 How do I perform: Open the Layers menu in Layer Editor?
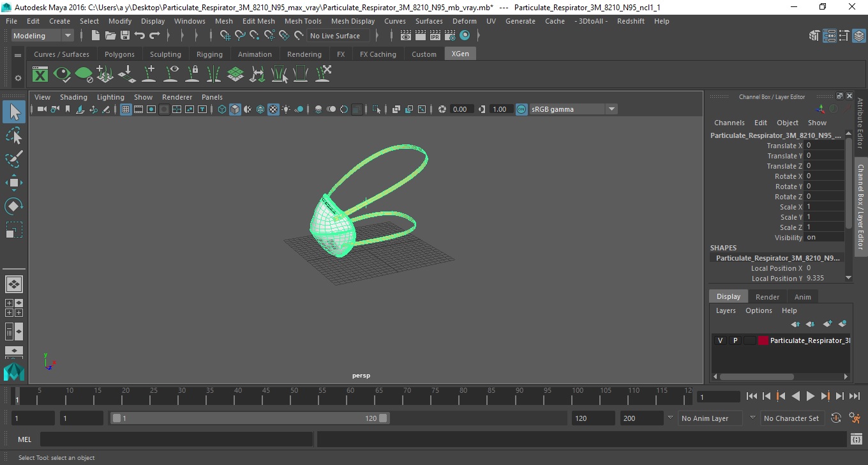[x=726, y=310]
